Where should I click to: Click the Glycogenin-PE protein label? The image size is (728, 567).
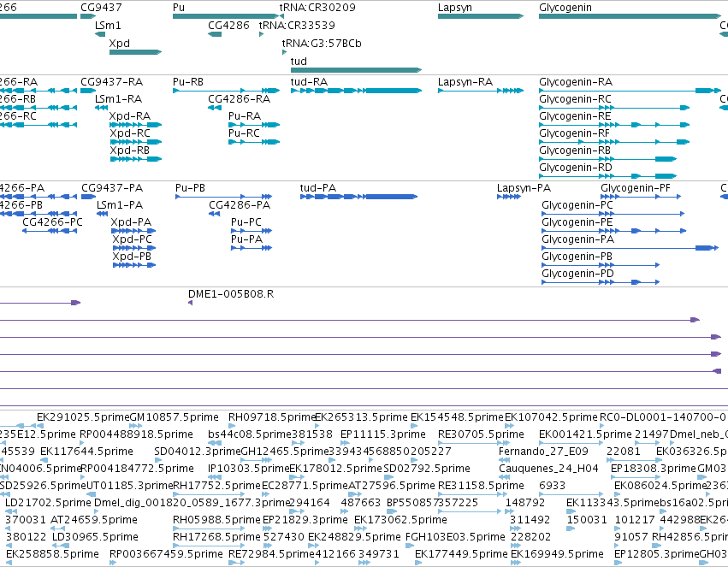pyautogui.click(x=577, y=222)
